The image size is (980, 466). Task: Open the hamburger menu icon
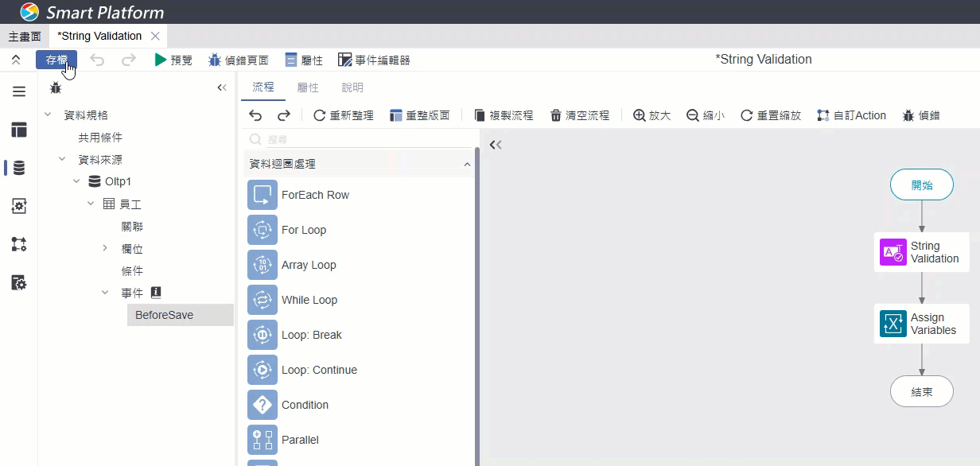(19, 91)
